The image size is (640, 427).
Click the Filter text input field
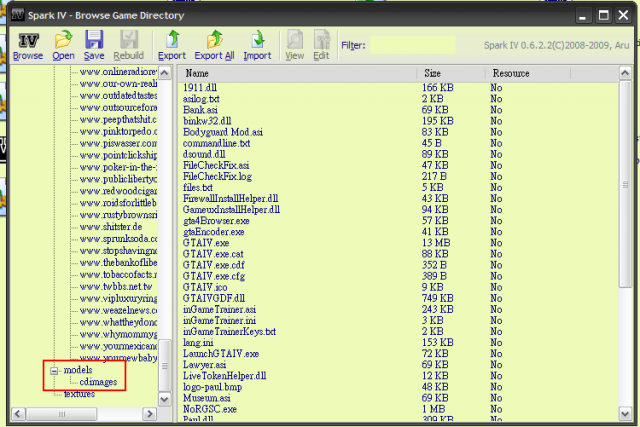coord(412,45)
